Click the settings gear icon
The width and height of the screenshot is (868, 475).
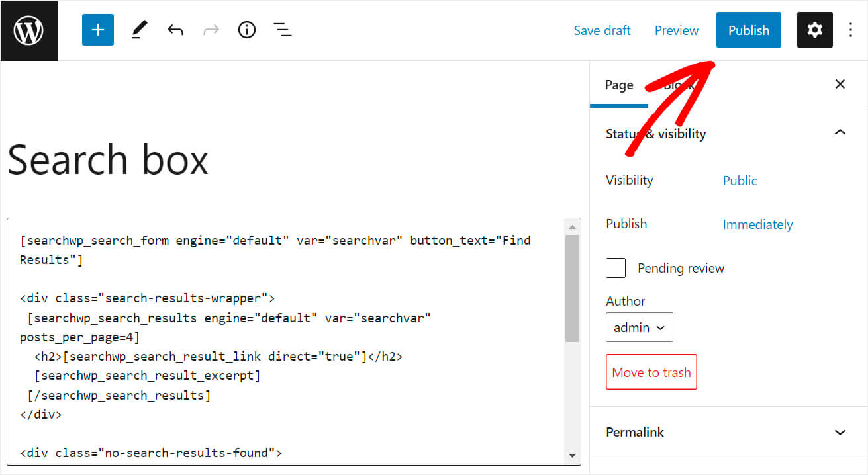814,30
